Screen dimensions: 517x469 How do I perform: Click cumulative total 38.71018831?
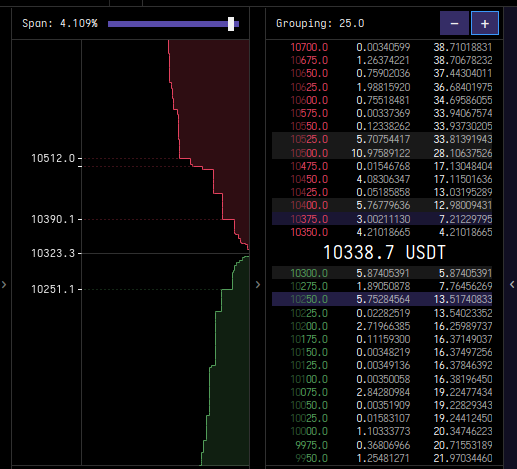463,47
